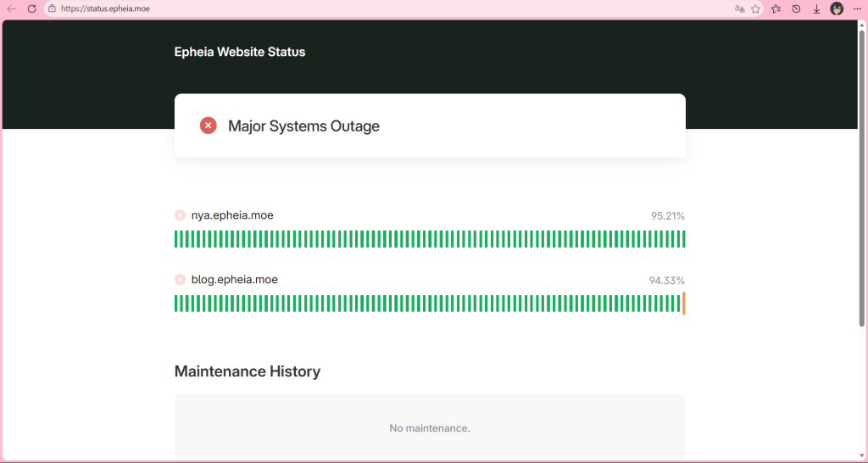
Task: Click the status icon beside blog.epheia.moe
Action: pos(180,280)
